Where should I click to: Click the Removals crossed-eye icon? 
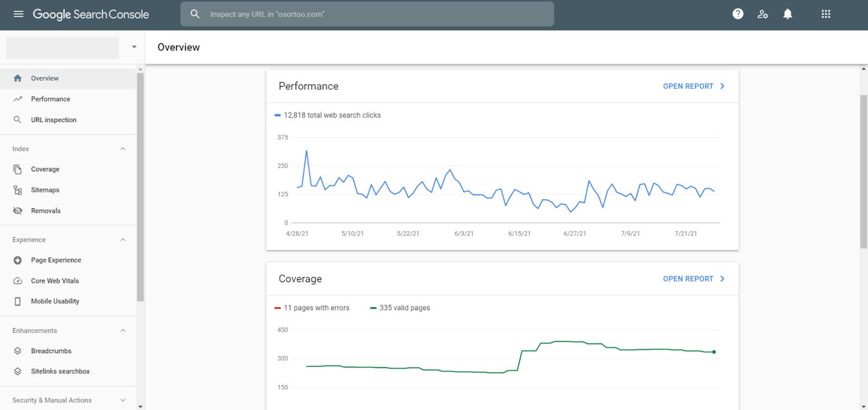pyautogui.click(x=18, y=211)
